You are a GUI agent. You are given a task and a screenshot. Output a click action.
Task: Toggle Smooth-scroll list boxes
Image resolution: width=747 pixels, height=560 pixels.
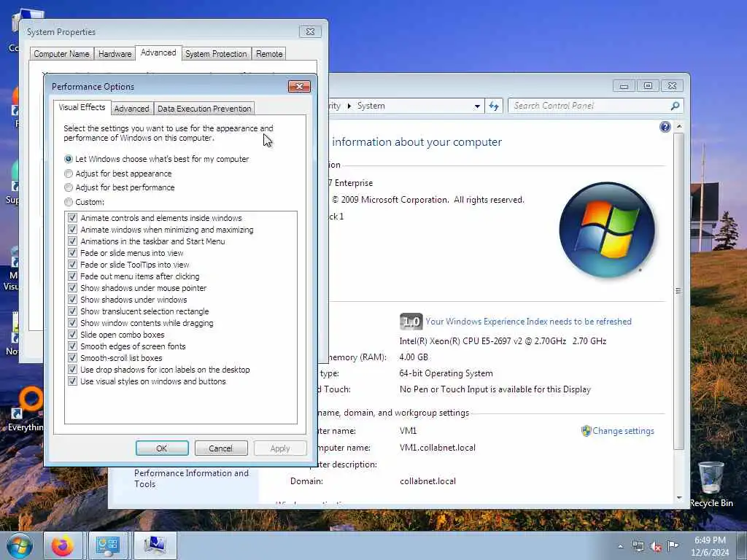click(72, 358)
